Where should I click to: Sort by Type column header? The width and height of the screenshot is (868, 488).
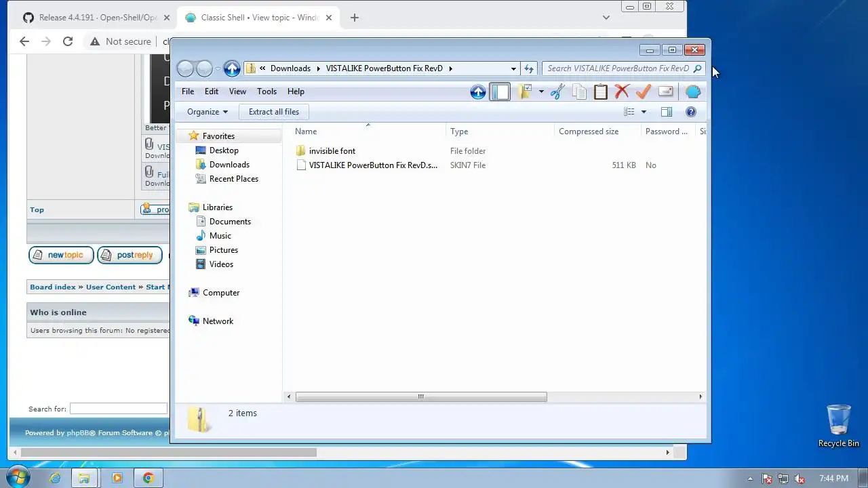pos(500,131)
